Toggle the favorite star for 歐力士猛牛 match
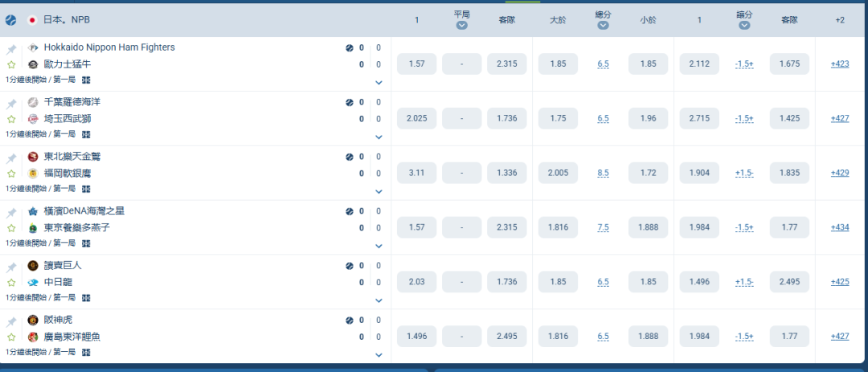The height and width of the screenshot is (372, 868). click(x=11, y=65)
